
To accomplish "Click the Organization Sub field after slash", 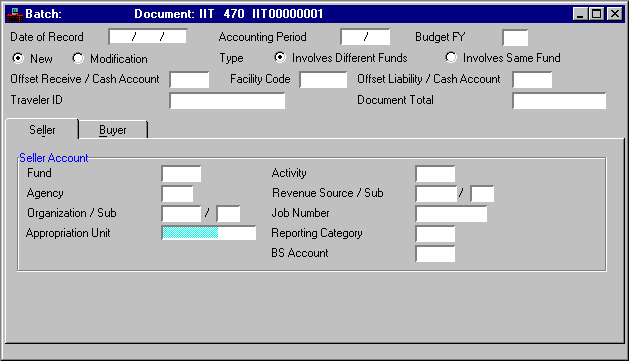I will coord(228,214).
